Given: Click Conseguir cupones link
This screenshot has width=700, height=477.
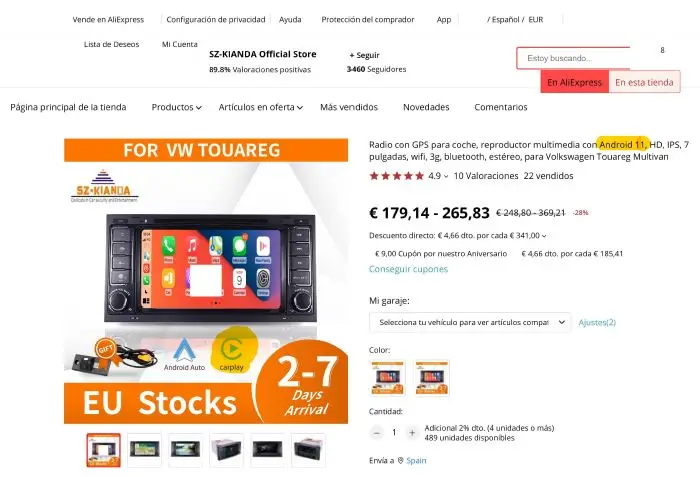Looking at the screenshot, I should [408, 269].
